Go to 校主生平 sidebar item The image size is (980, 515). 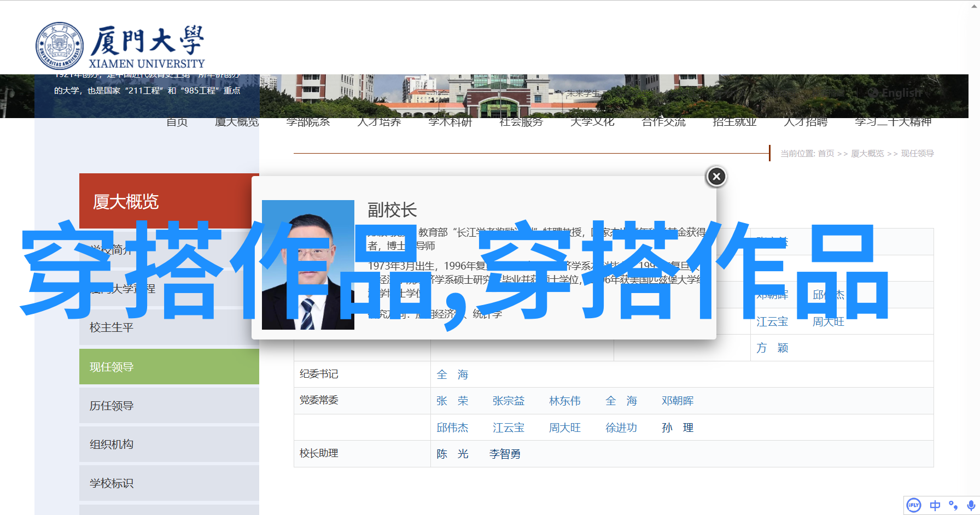(x=112, y=327)
